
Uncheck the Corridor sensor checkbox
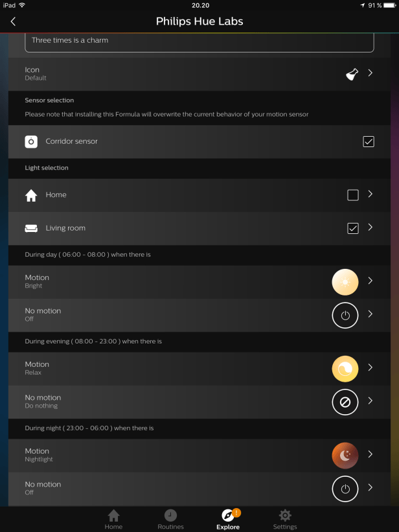tap(369, 141)
